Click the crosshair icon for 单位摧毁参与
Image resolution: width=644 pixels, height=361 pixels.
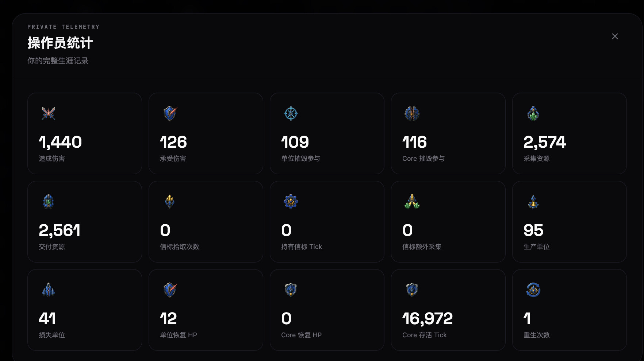point(291,113)
